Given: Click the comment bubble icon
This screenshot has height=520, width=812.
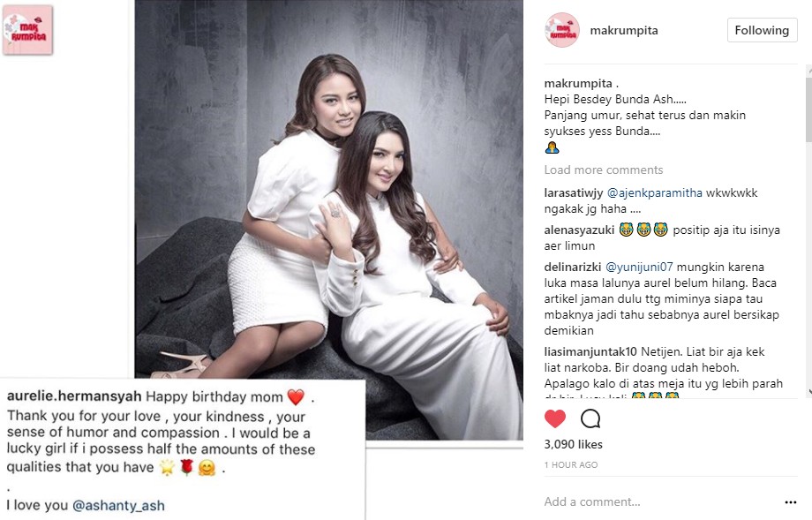Looking at the screenshot, I should tap(590, 418).
